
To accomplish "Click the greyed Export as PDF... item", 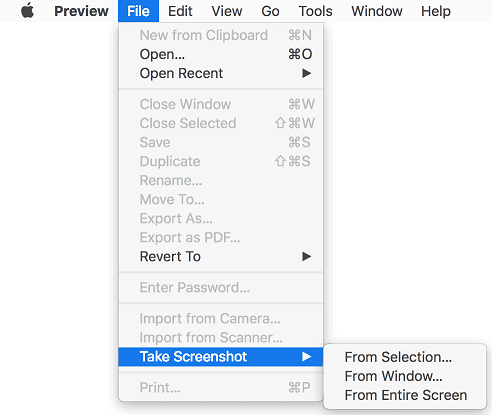I will pyautogui.click(x=221, y=237).
